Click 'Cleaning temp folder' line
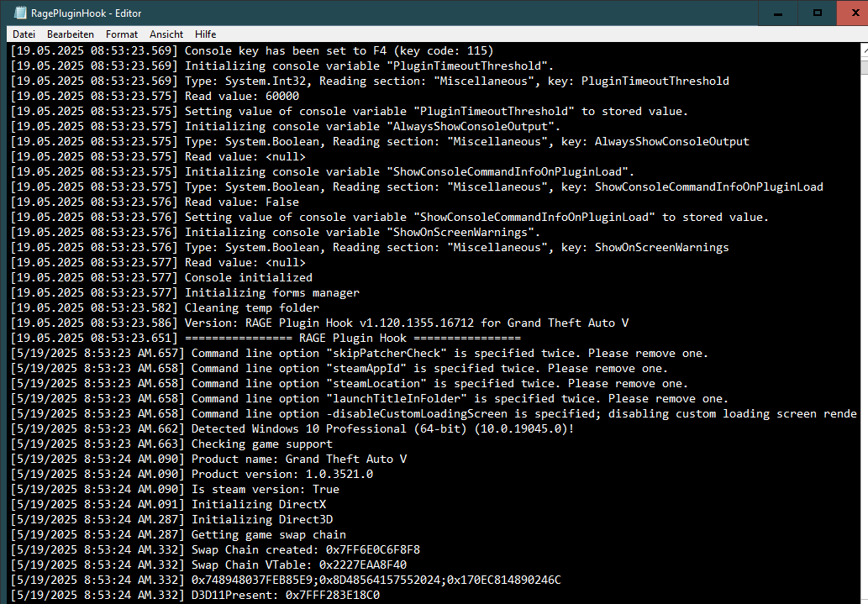The width and height of the screenshot is (868, 604). point(165,307)
